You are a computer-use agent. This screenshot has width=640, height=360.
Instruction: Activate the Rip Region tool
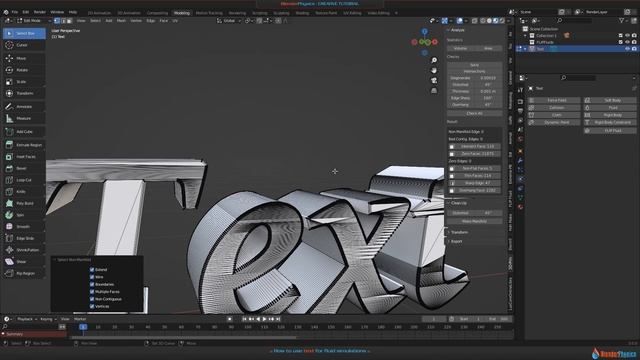pos(24,273)
